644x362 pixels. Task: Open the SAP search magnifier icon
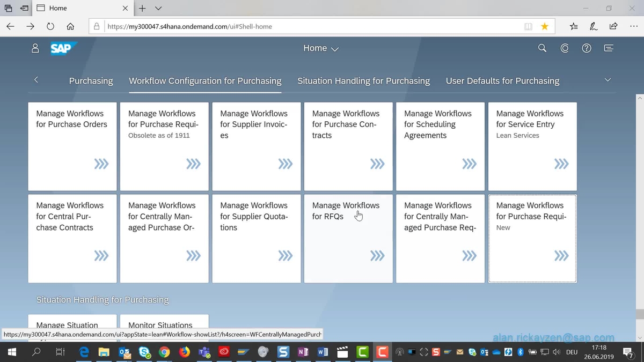point(542,48)
